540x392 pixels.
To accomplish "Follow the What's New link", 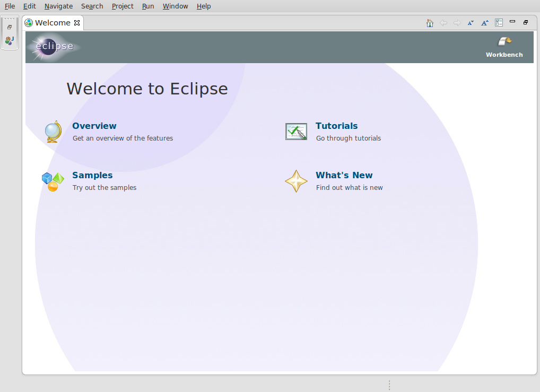I will (344, 175).
